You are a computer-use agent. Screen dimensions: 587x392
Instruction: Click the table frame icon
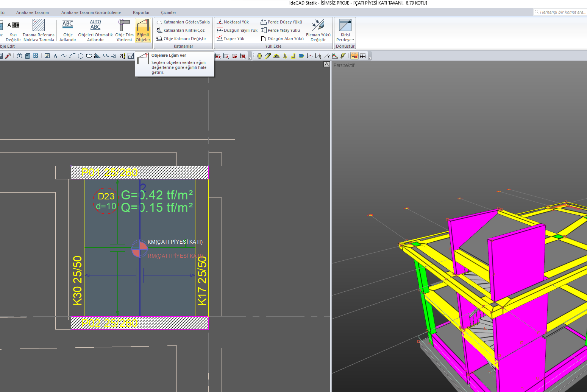coord(363,56)
